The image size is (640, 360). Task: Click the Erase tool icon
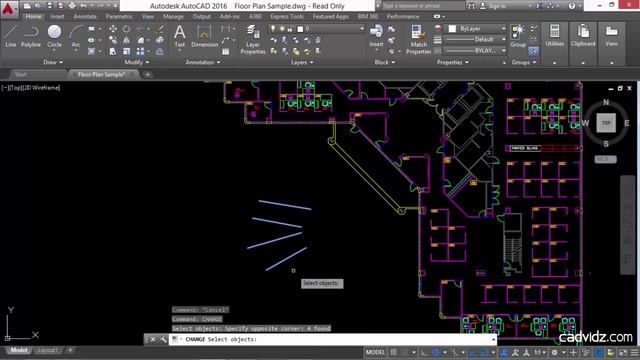[160, 29]
